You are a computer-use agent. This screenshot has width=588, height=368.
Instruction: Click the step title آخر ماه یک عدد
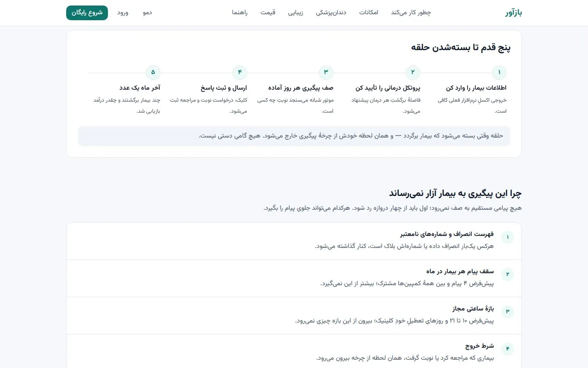tap(140, 87)
